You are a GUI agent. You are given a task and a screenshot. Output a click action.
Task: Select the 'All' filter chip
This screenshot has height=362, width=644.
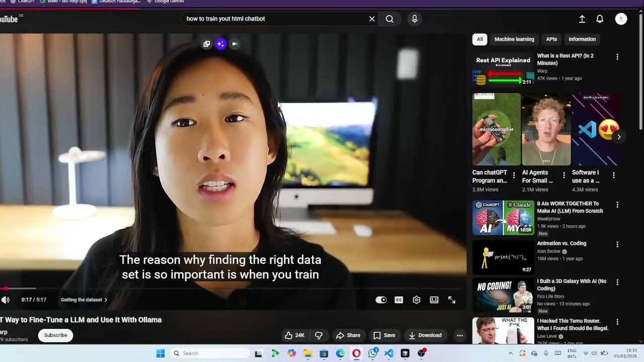click(x=480, y=39)
